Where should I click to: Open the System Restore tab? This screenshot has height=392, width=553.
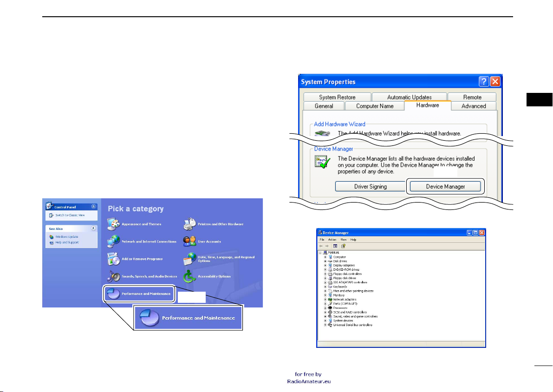[x=337, y=97]
